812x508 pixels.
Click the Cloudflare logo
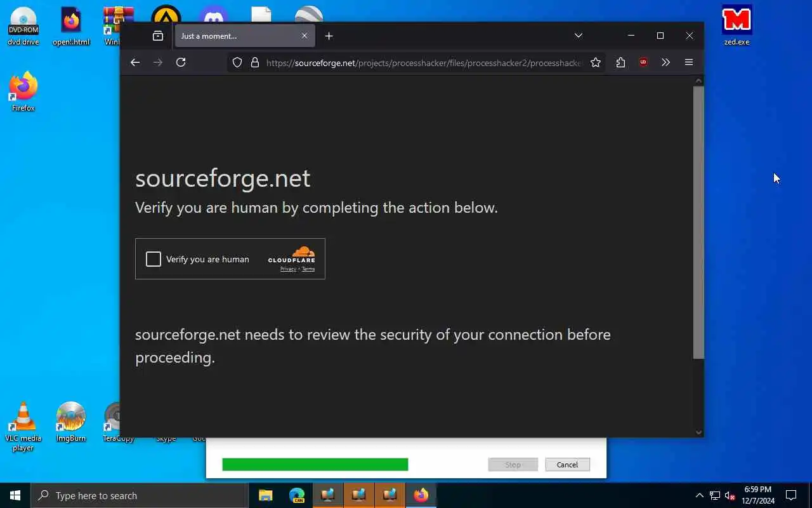[292, 255]
